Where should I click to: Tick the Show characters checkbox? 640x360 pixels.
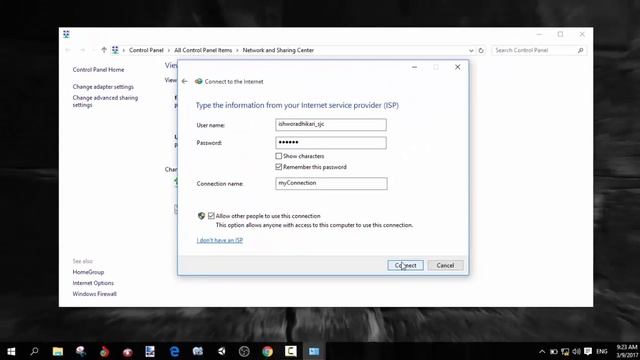pos(278,156)
